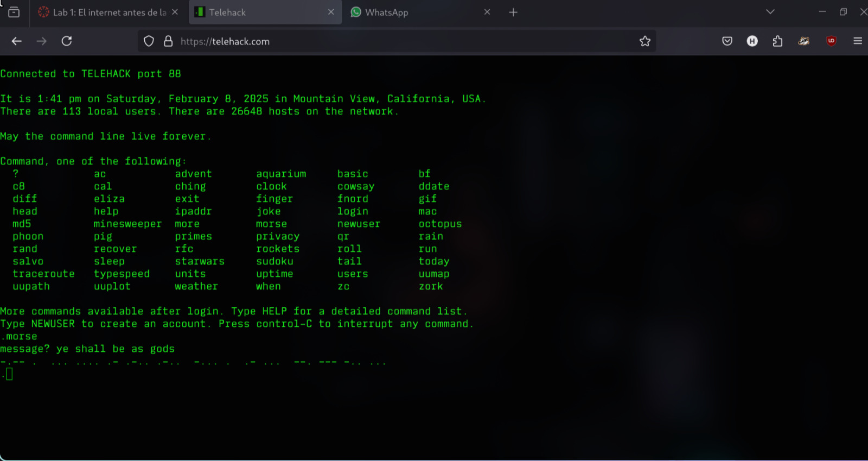Screen dimensions: 868x461
Task: Click the 'phoon' command
Action: 28,236
